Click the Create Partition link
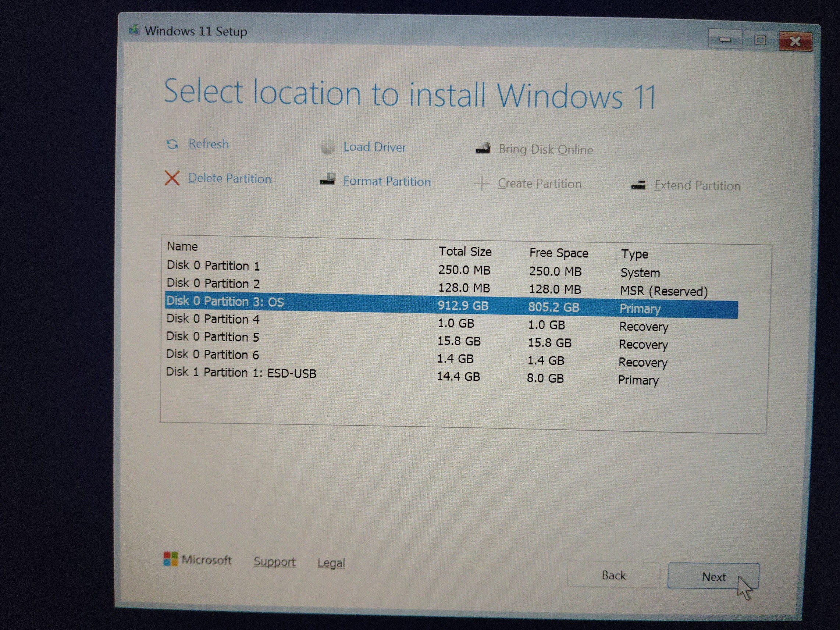Viewport: 840px width, 630px height. (540, 184)
